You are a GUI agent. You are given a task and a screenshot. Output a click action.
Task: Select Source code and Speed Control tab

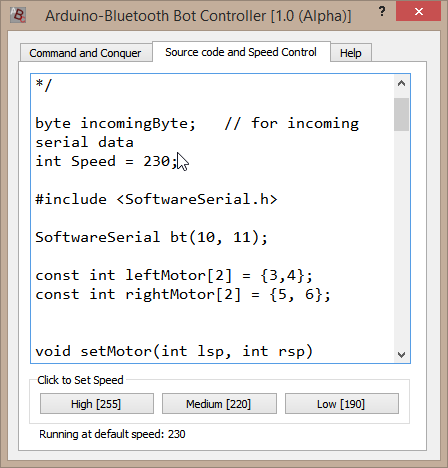coord(241,52)
